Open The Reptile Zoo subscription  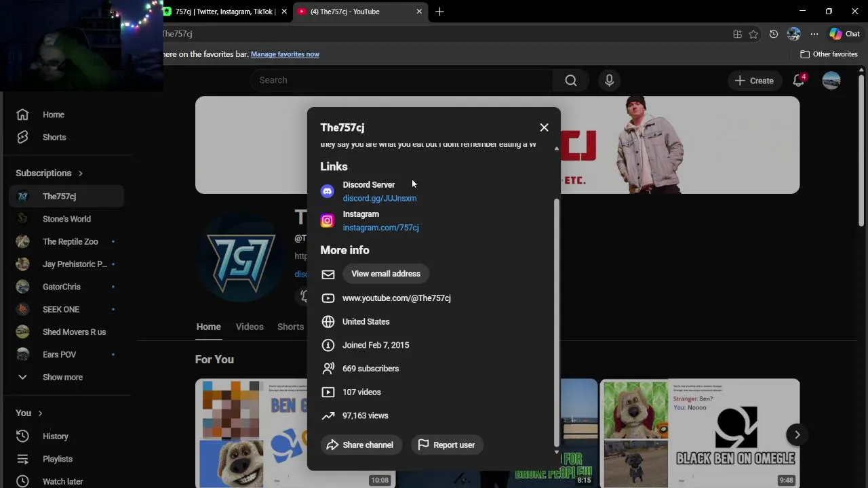(66, 241)
